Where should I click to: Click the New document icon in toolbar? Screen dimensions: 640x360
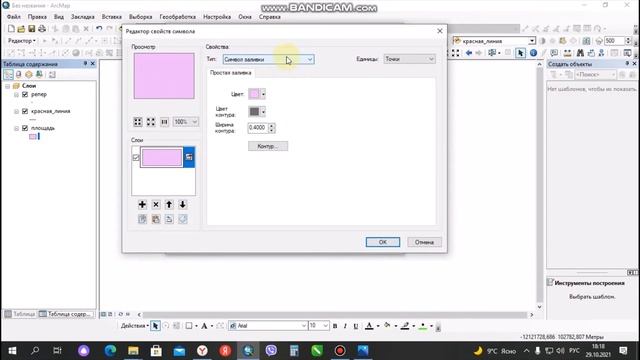pyautogui.click(x=11, y=29)
